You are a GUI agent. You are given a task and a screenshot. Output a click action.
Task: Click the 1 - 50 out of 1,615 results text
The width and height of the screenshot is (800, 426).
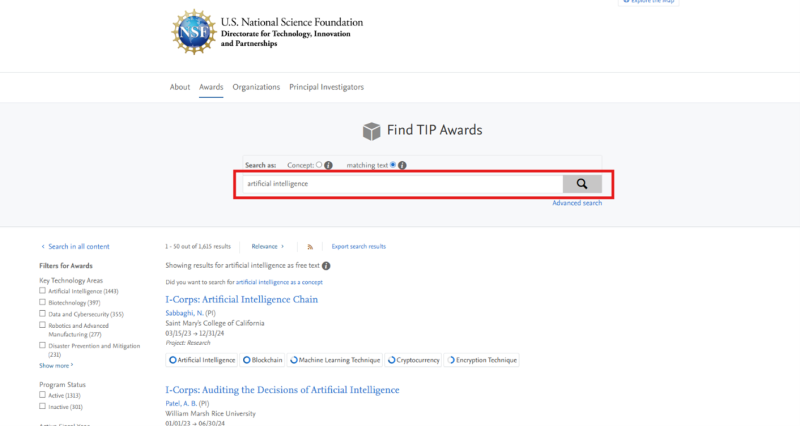198,246
